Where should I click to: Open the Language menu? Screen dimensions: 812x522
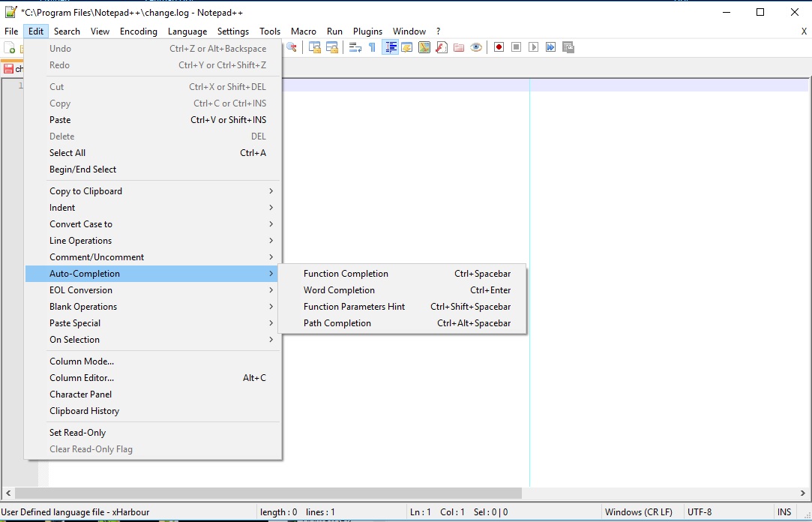[x=187, y=31]
